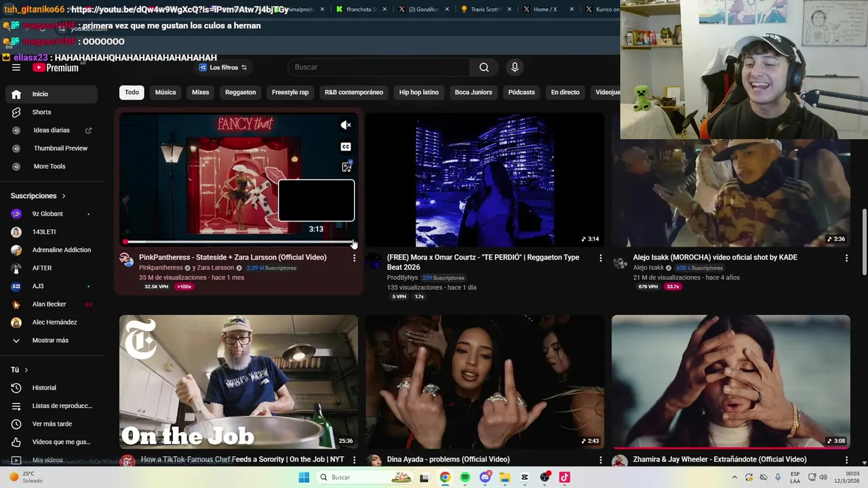Expand the Suscripciones section
This screenshot has height=488, width=868.
coord(39,196)
